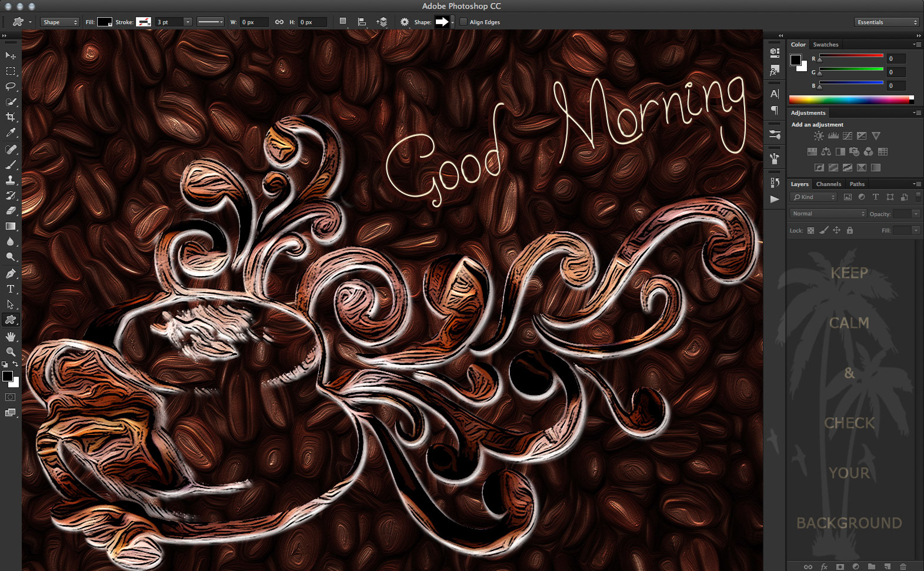Add a Brightness/Contrast adjustment
The height and width of the screenshot is (571, 924).
819,136
